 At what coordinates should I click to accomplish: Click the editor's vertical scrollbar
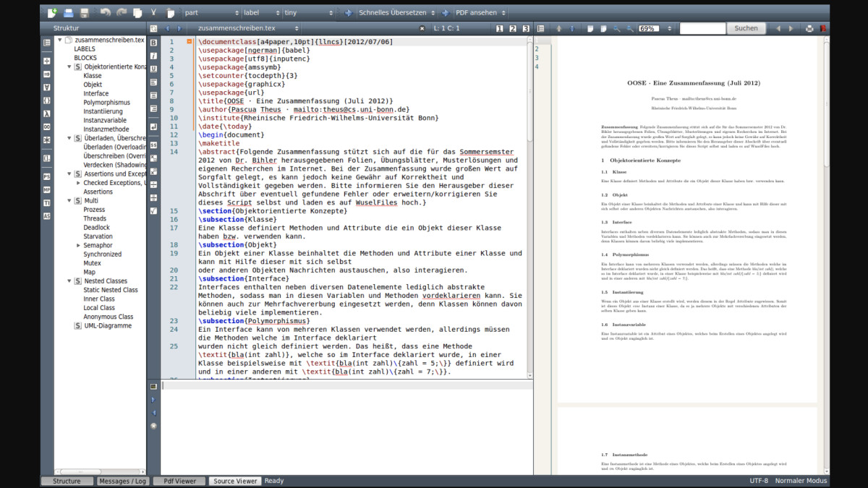click(530, 207)
